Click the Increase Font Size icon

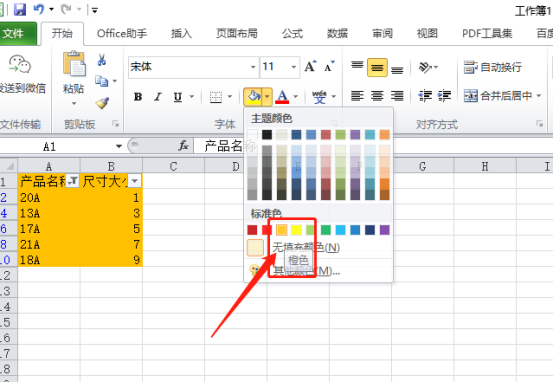(x=311, y=66)
